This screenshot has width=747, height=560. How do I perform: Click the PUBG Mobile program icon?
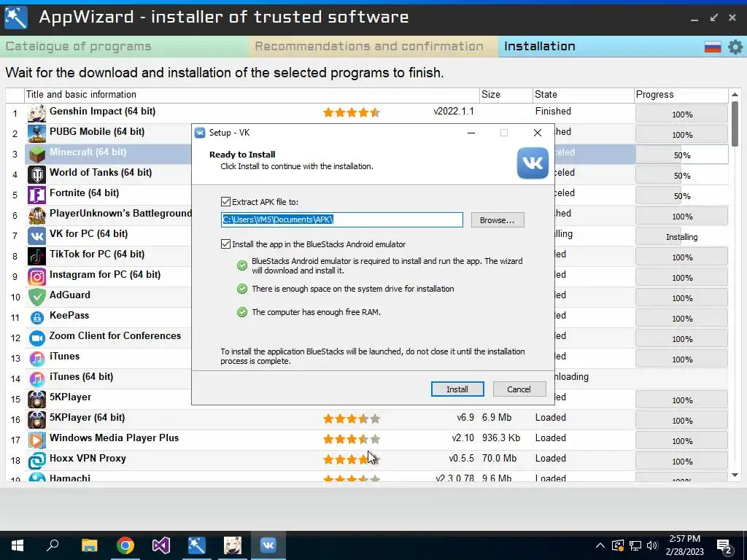(36, 134)
